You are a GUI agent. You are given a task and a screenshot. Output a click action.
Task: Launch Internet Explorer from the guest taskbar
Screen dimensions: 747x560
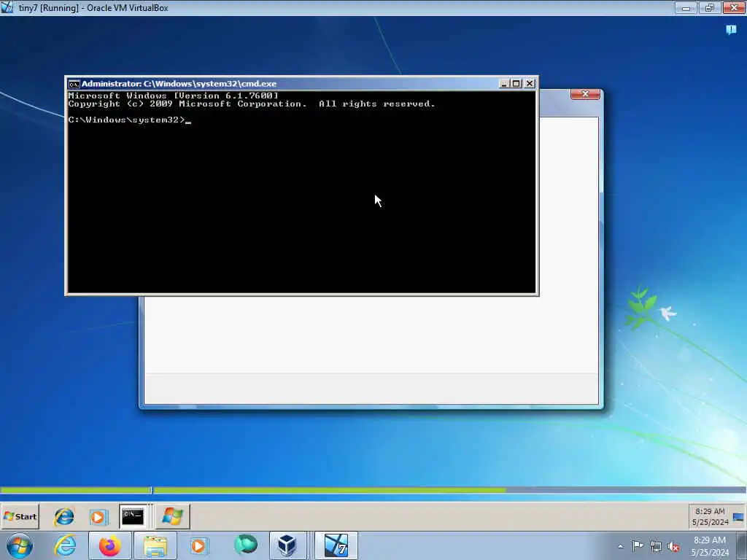pyautogui.click(x=64, y=517)
